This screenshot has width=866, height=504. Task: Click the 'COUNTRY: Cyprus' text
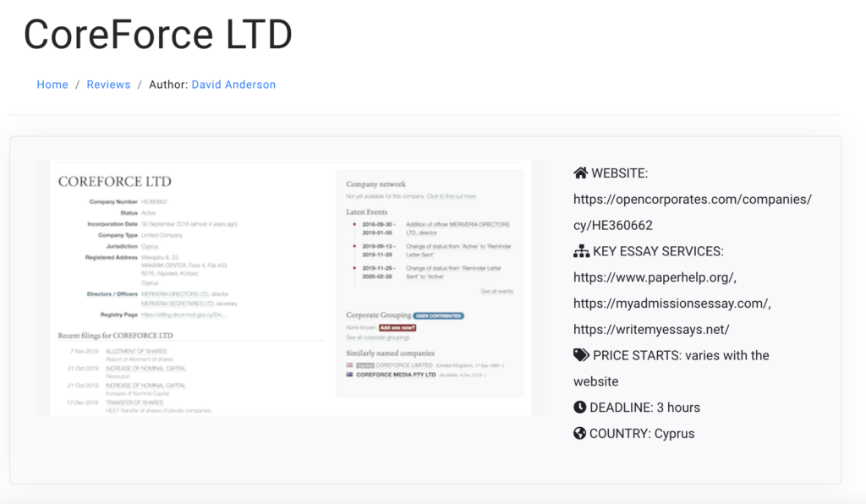tap(642, 433)
